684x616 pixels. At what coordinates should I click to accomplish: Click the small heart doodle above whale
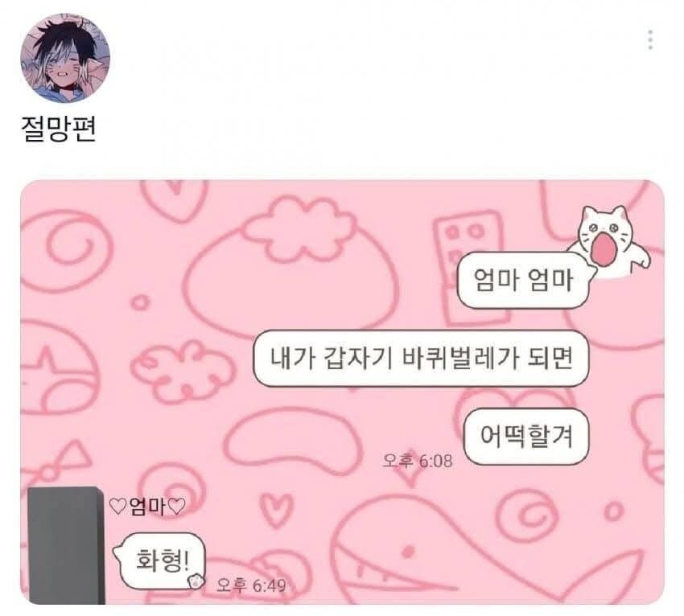pos(278,509)
